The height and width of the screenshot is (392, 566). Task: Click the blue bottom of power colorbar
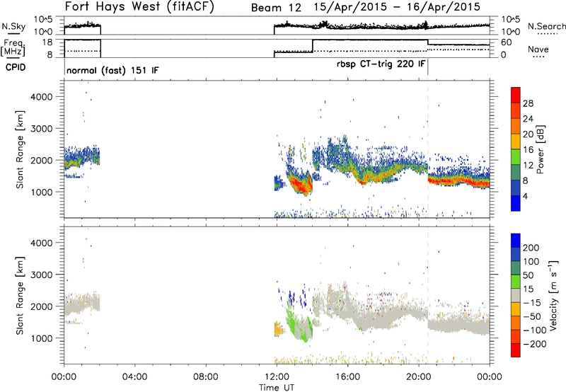coord(516,203)
